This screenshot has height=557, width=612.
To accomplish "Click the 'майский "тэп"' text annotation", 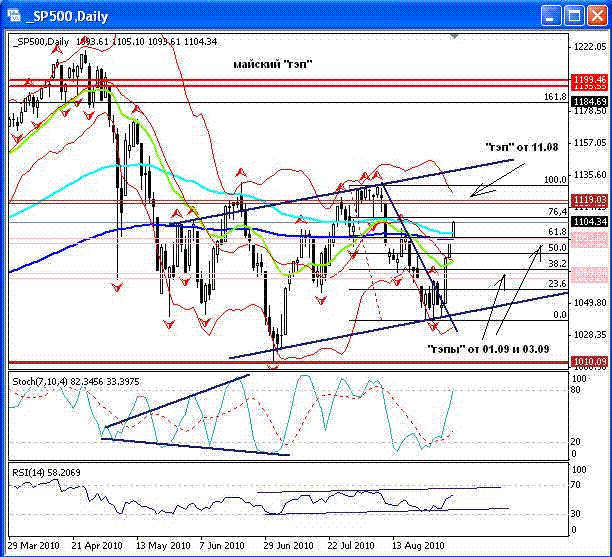I will point(273,64).
